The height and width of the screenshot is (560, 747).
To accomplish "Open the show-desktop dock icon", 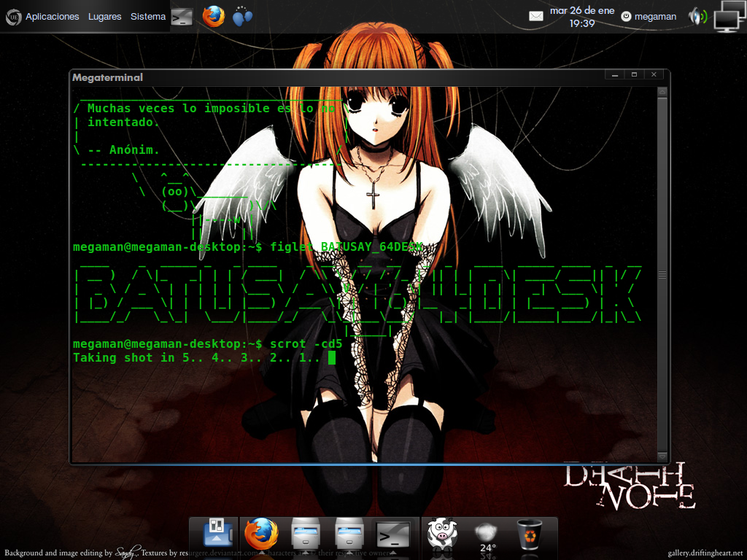I will tap(217, 533).
